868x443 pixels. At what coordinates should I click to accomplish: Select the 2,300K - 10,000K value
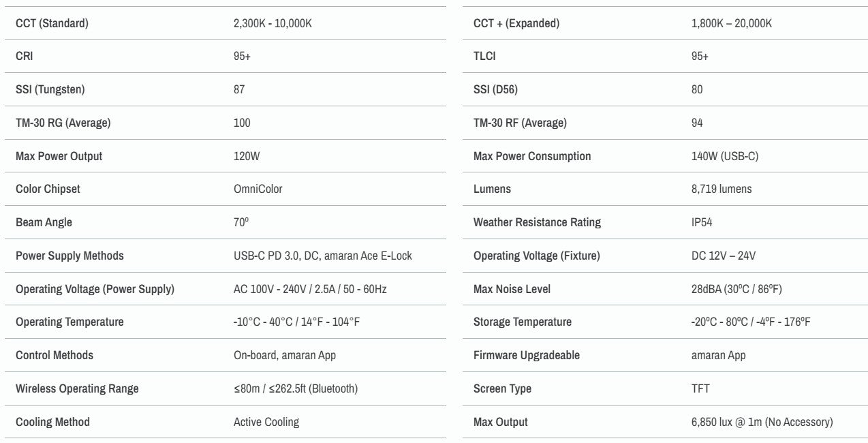click(273, 23)
